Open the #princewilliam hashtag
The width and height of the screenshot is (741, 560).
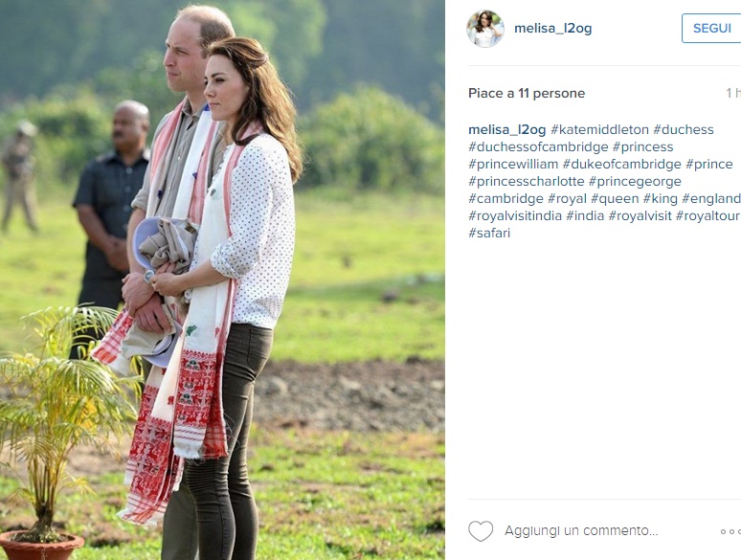pyautogui.click(x=513, y=164)
